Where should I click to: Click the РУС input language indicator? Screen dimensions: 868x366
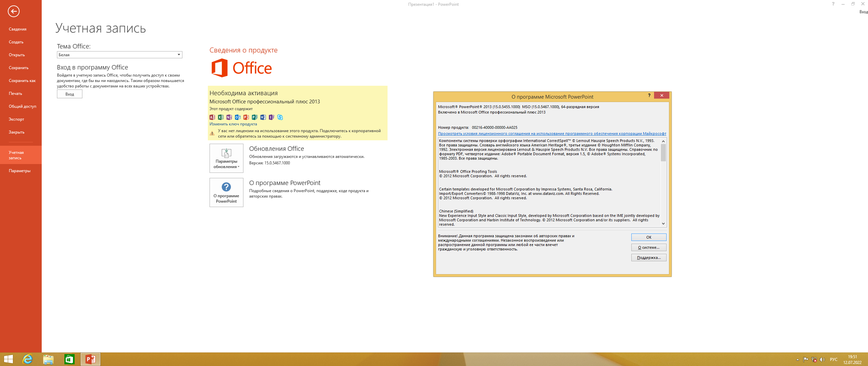[x=834, y=360]
